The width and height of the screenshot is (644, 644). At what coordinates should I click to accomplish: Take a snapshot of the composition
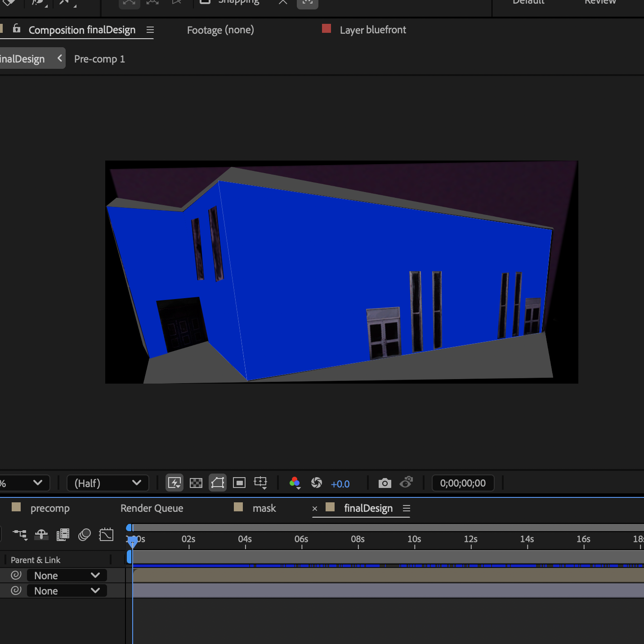(x=385, y=483)
